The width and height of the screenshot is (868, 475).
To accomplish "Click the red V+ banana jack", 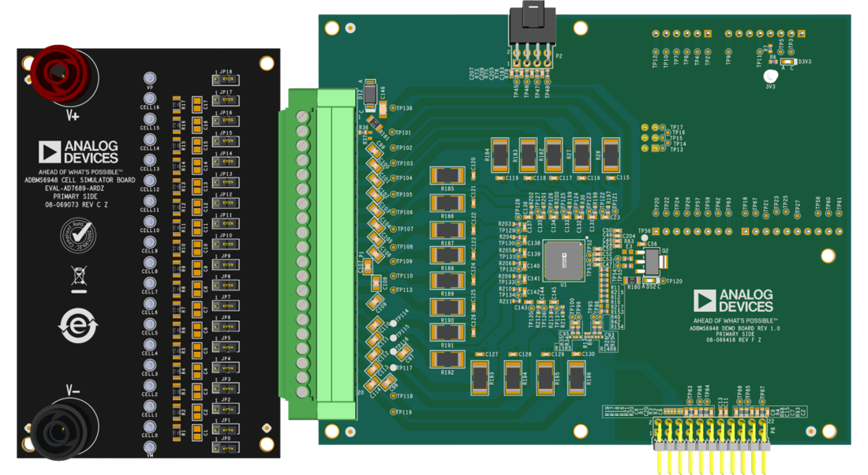I will [x=59, y=73].
